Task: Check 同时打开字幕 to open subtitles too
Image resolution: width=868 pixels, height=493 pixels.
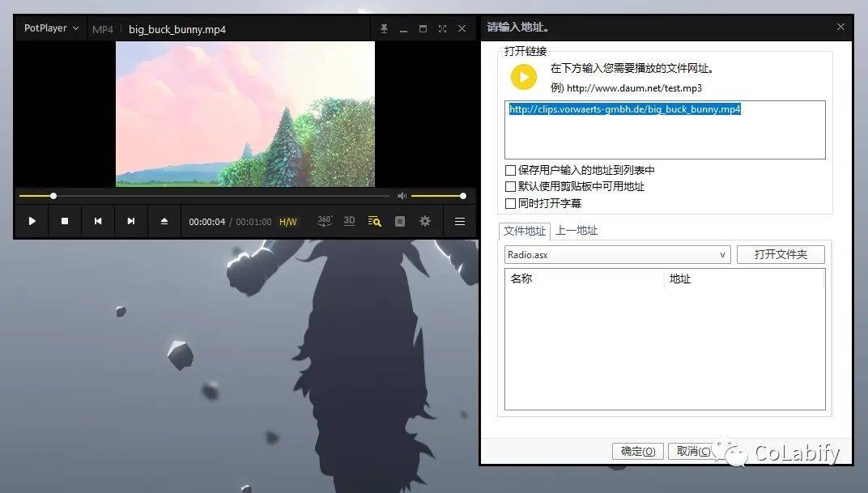Action: point(510,202)
